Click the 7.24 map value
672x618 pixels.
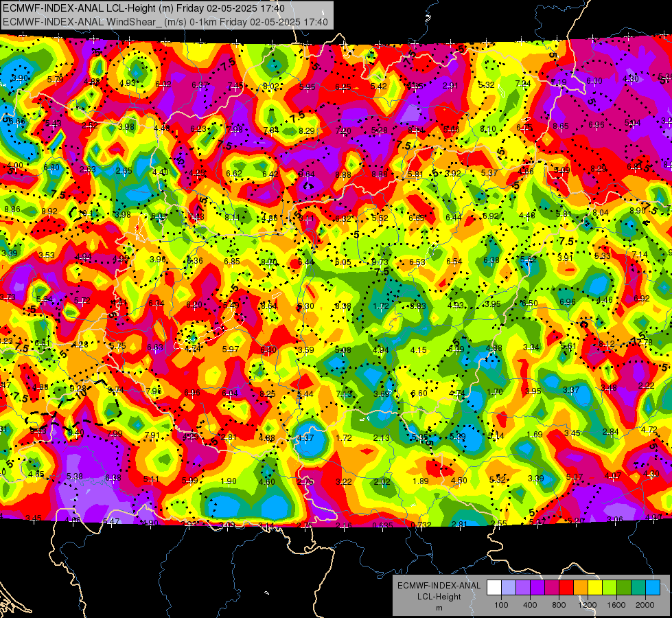coord(523,84)
